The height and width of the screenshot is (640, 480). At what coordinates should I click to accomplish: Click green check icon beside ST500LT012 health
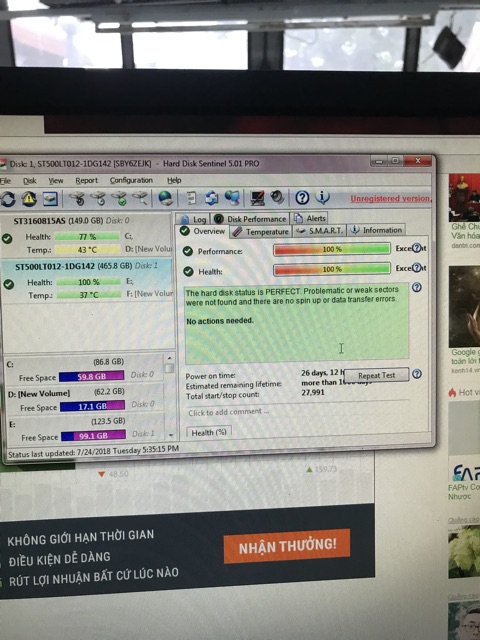point(8,284)
